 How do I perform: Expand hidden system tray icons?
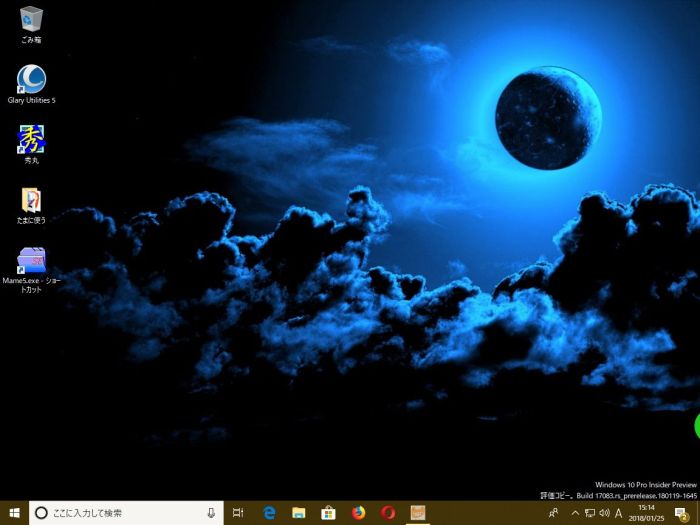574,512
